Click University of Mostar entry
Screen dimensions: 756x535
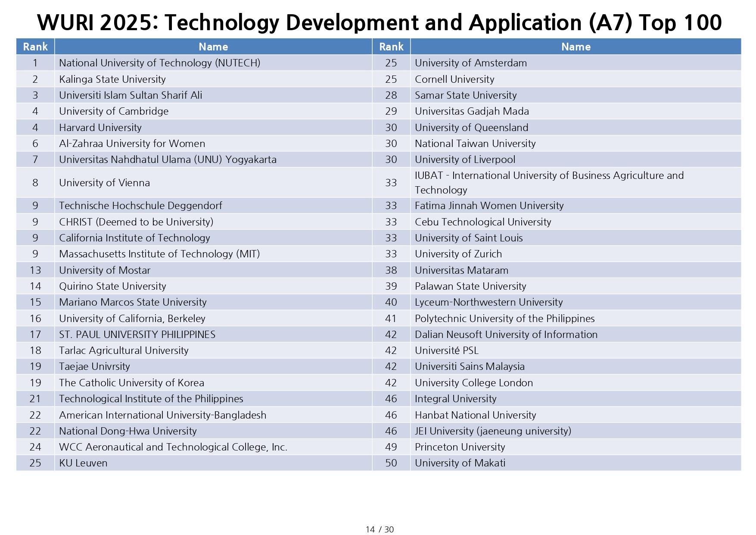point(105,270)
